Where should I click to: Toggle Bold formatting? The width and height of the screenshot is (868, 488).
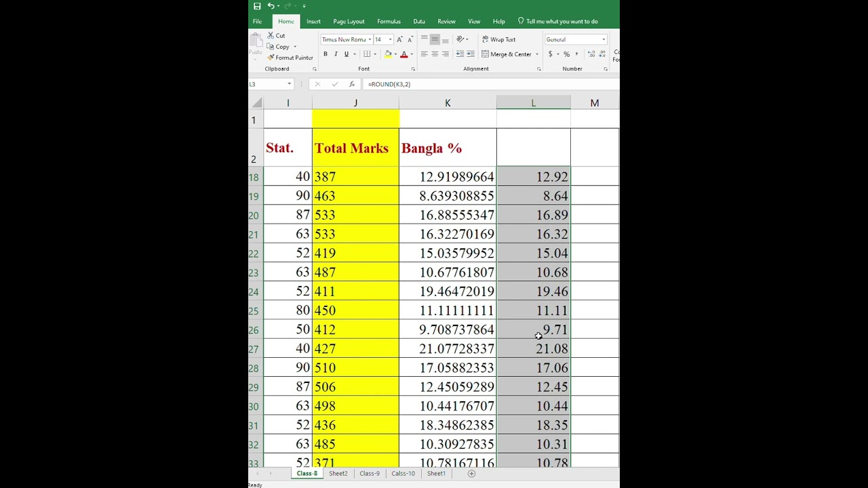click(325, 54)
